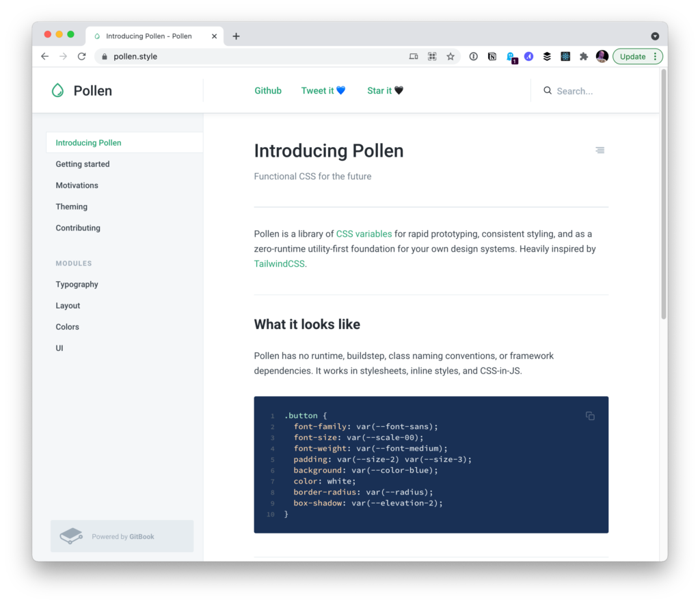Click the Tweet it link

(323, 91)
